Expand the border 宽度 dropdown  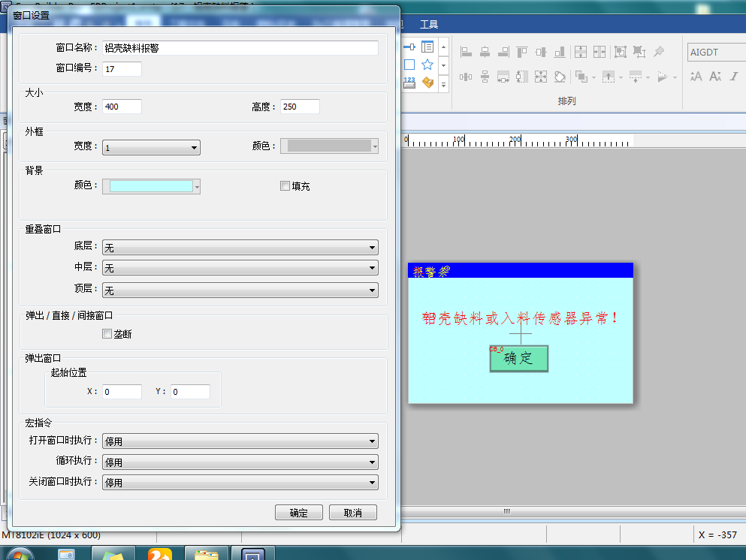tap(151, 148)
